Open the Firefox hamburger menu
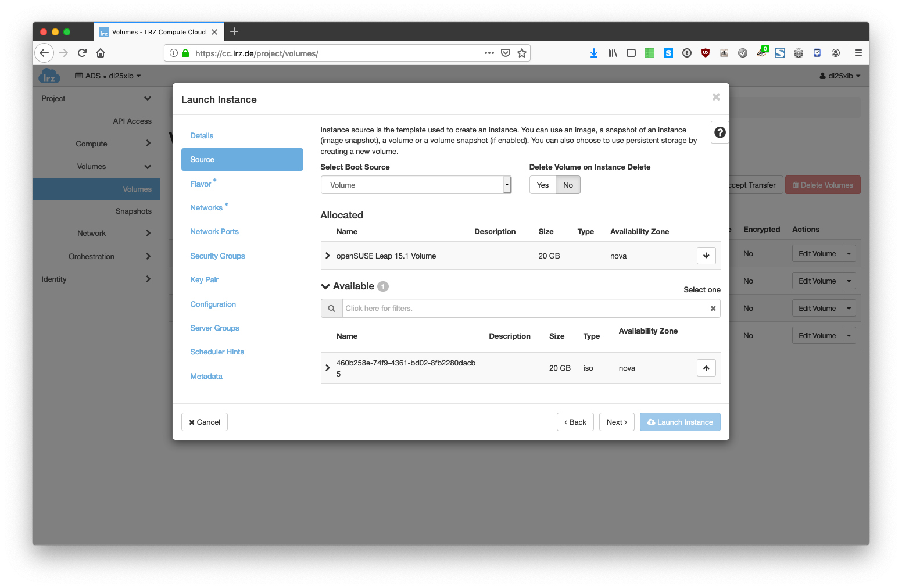 pos(858,53)
